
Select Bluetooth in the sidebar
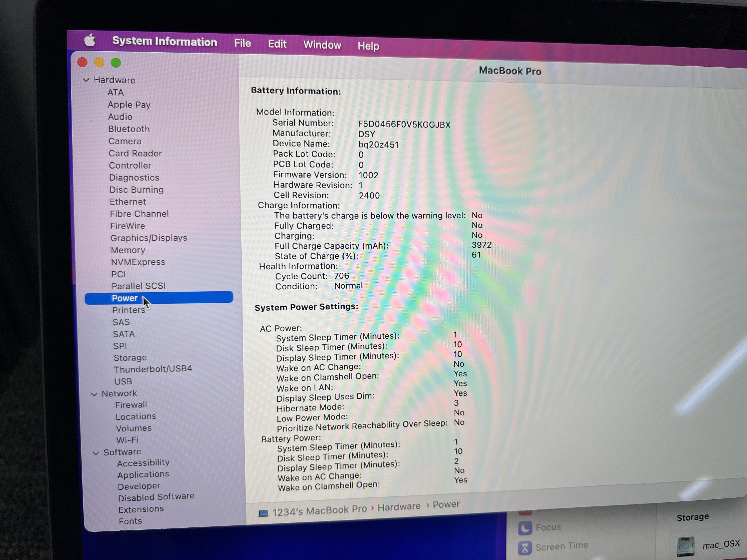tap(129, 129)
